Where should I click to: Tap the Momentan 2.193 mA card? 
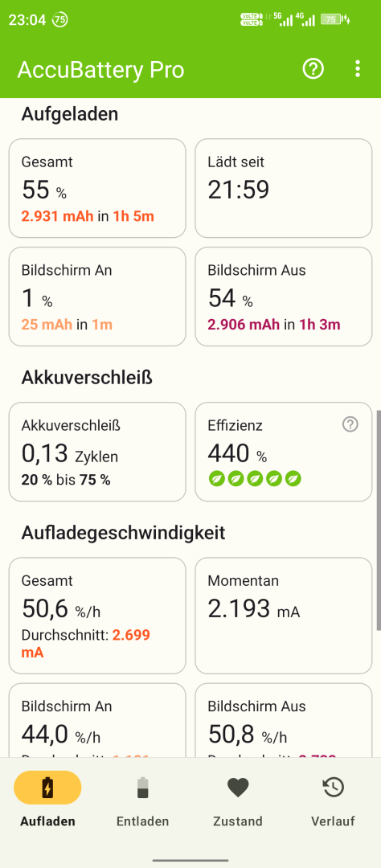284,616
